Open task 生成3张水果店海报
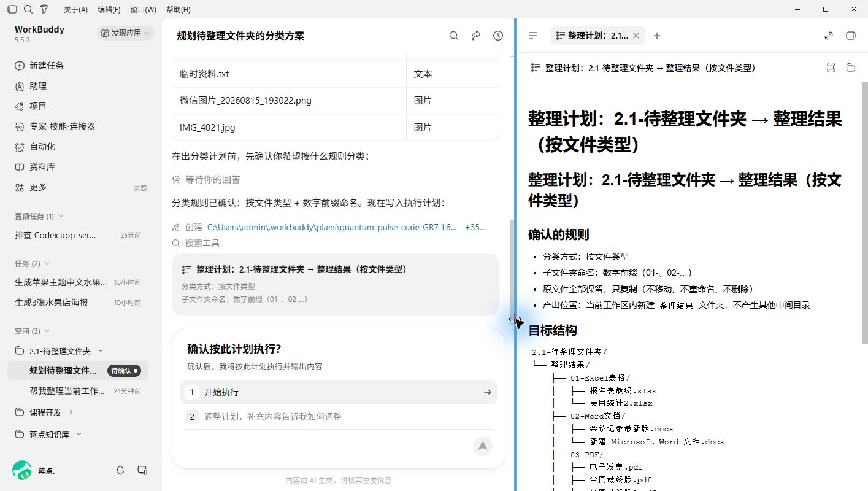The height and width of the screenshot is (491, 868). point(78,303)
